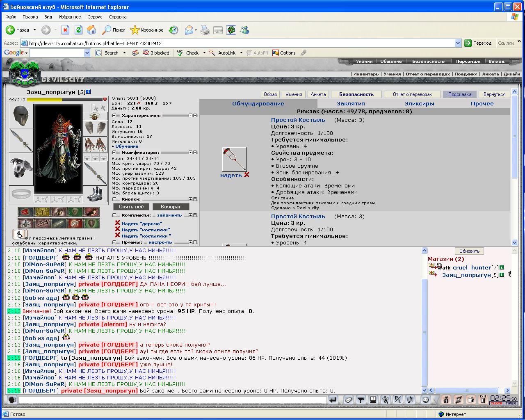The width and height of the screenshot is (525, 420).
Task: Switch to the Заклятия tab
Action: (x=351, y=103)
